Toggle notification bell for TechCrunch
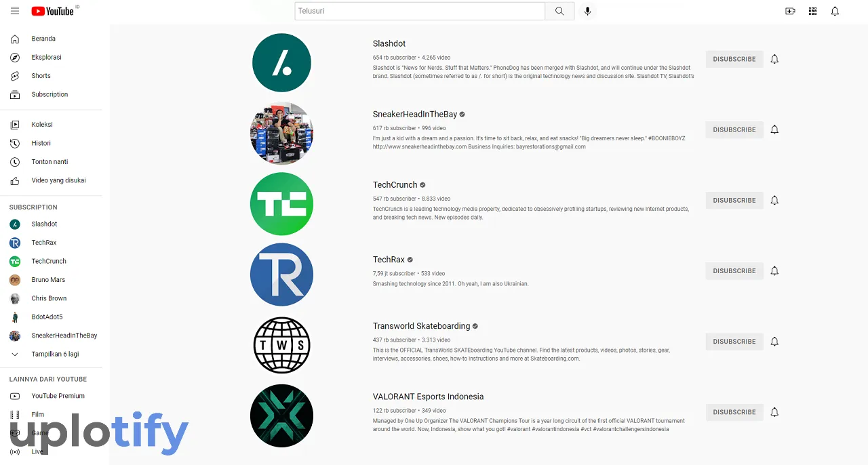This screenshot has width=868, height=465. (x=774, y=200)
